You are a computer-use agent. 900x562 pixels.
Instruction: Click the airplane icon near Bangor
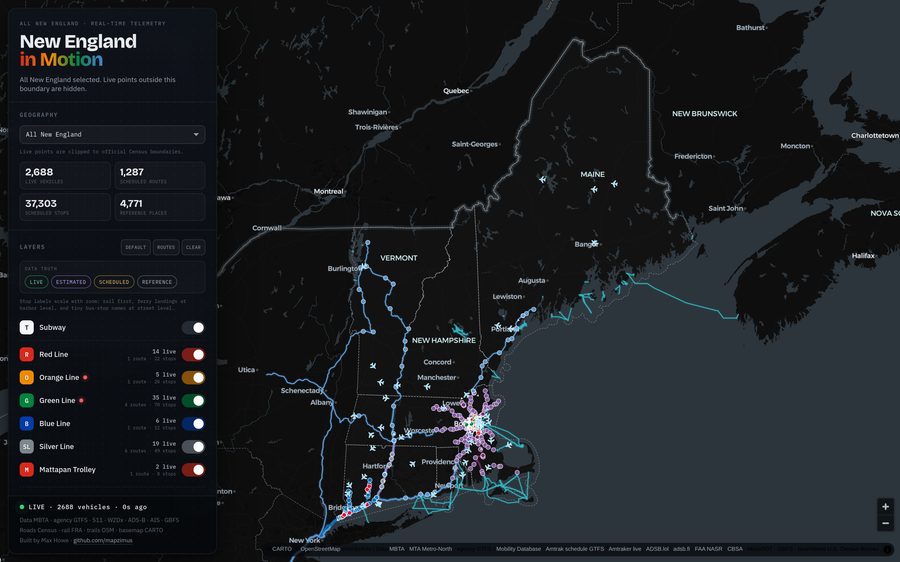595,243
